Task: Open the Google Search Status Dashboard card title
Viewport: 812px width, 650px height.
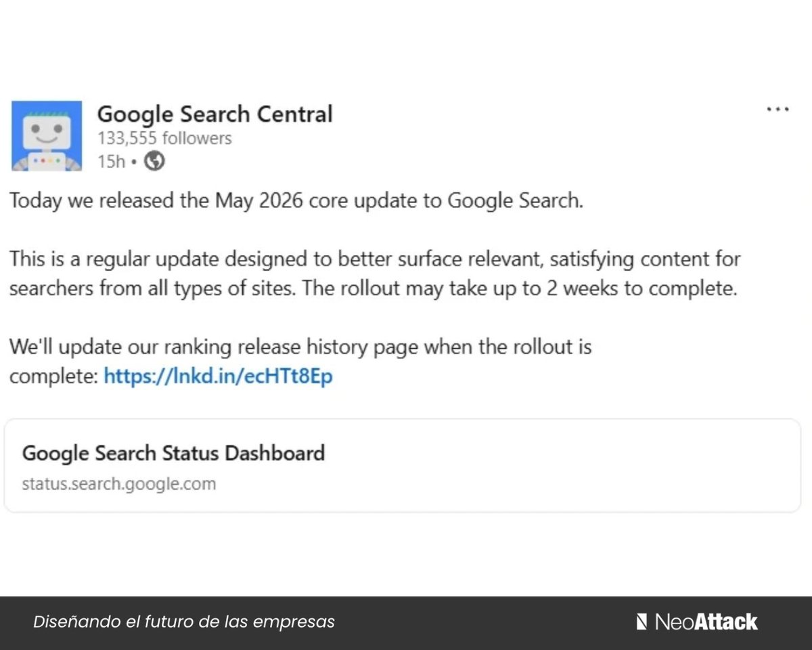Action: click(x=173, y=452)
